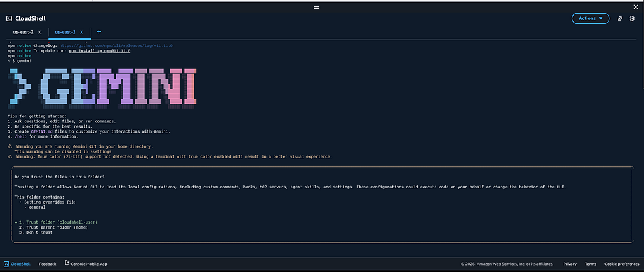644x272 pixels.
Task: Click the panel resize handle at top
Action: pyautogui.click(x=317, y=8)
